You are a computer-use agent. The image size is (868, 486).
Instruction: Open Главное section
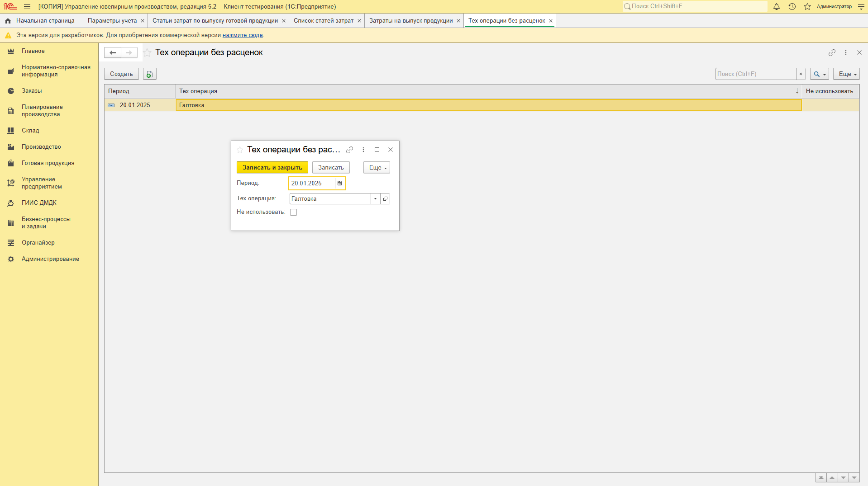49,51
